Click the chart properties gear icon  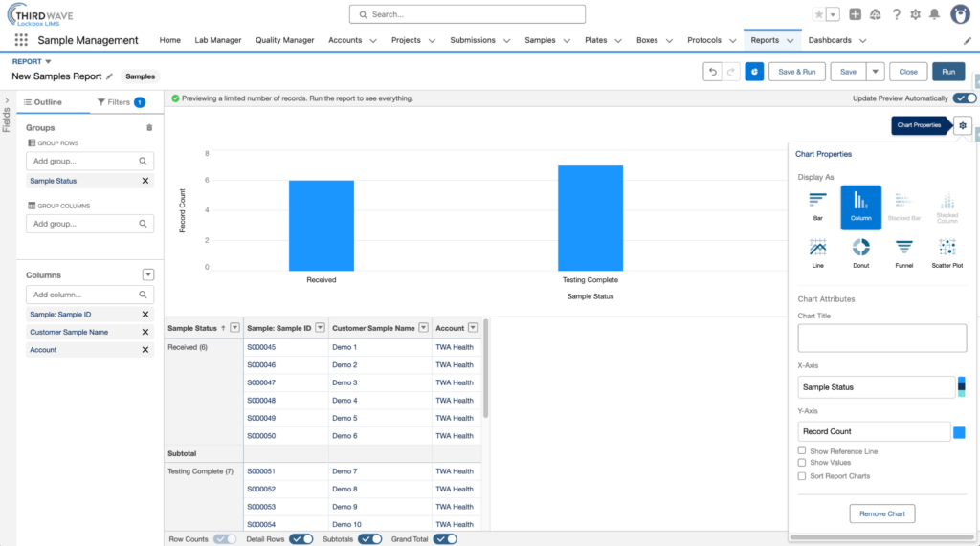(963, 125)
